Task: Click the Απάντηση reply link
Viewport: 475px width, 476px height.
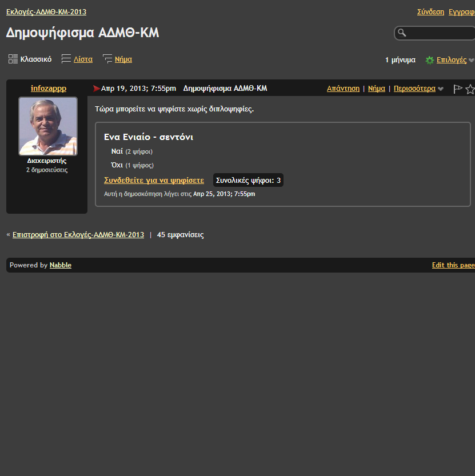Action: 343,89
